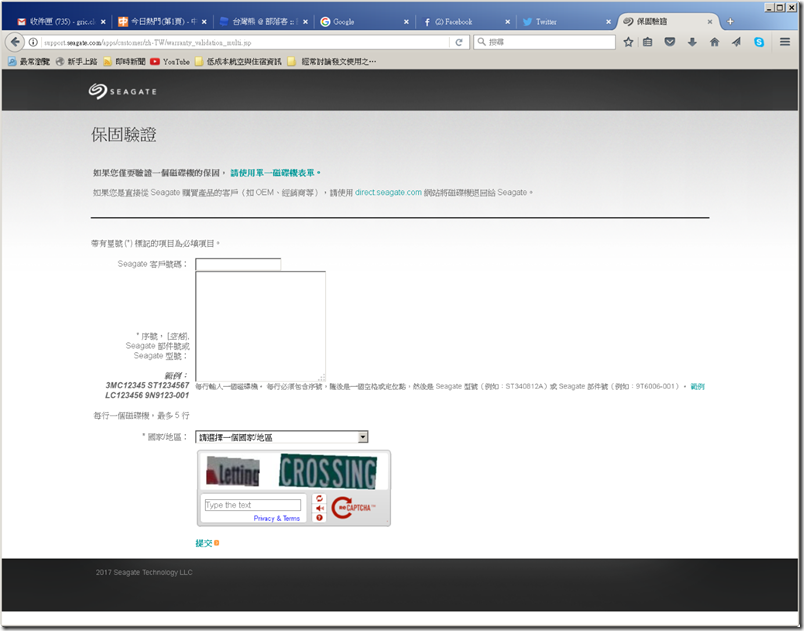Open site information icon in address bar
This screenshot has width=804, height=631.
(33, 42)
